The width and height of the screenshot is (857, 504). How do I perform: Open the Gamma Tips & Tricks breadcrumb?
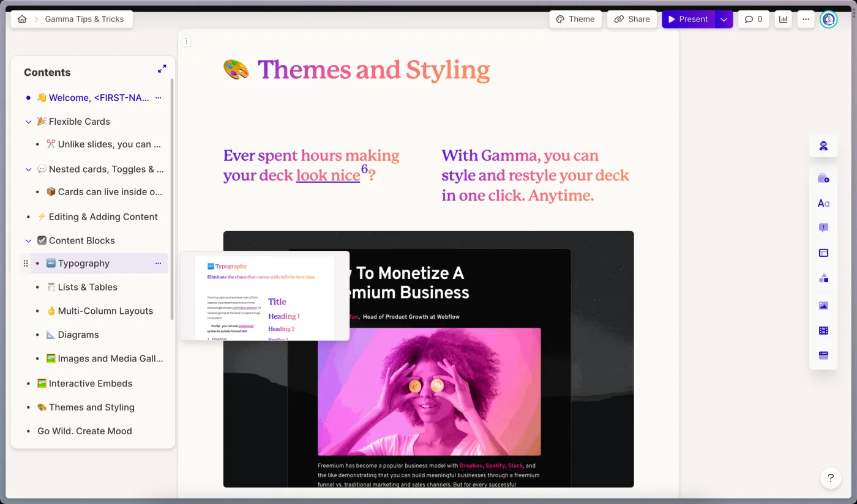click(x=84, y=19)
